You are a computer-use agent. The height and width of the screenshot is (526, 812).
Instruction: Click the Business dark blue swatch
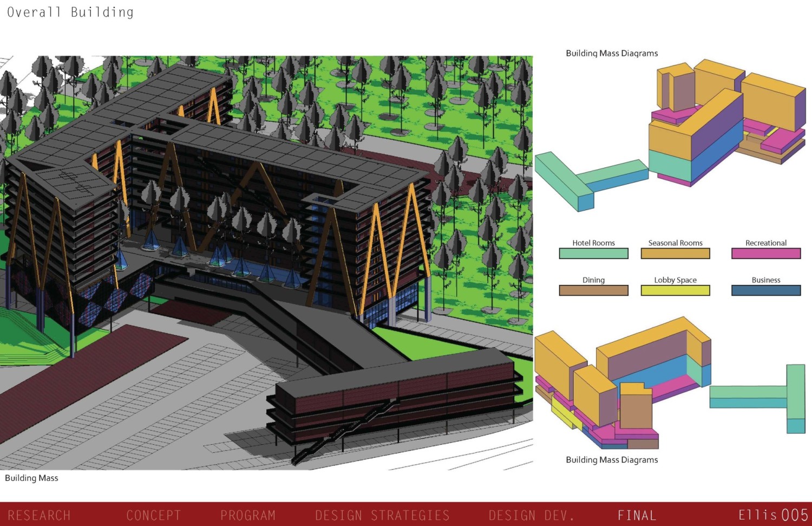pyautogui.click(x=766, y=290)
